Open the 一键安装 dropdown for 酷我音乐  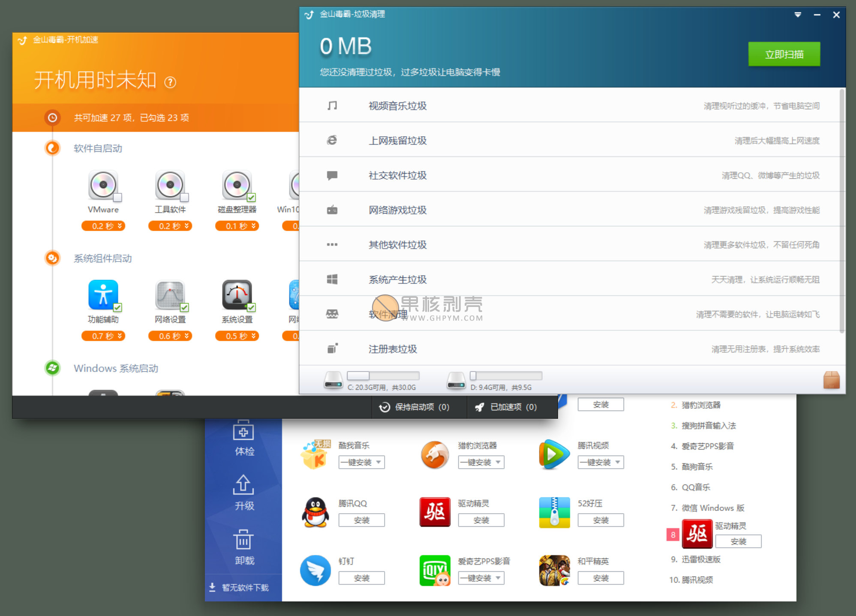coord(361,462)
